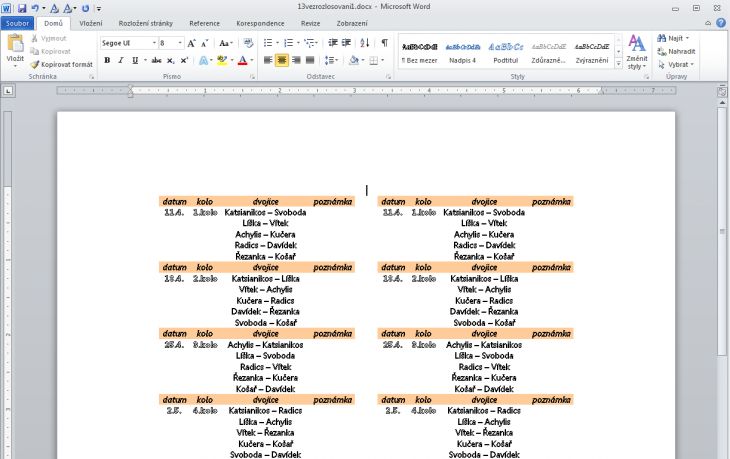
Task: Align text to the left
Action: pyautogui.click(x=268, y=60)
